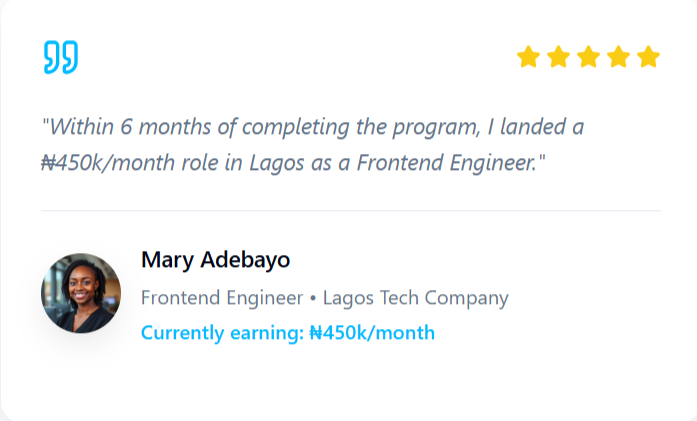Screen dimensions: 697x421
Task: Click the third (middle) rating star
Action: pyautogui.click(x=588, y=57)
